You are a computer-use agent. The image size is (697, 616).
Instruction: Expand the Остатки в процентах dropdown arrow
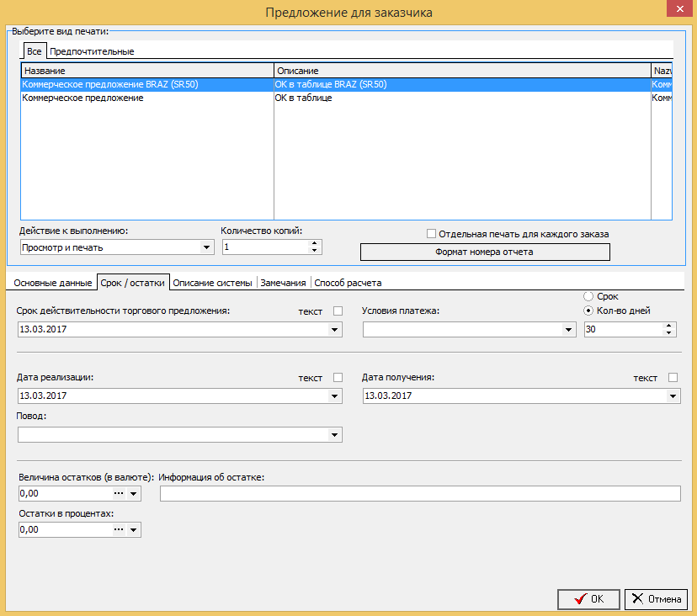(x=133, y=530)
